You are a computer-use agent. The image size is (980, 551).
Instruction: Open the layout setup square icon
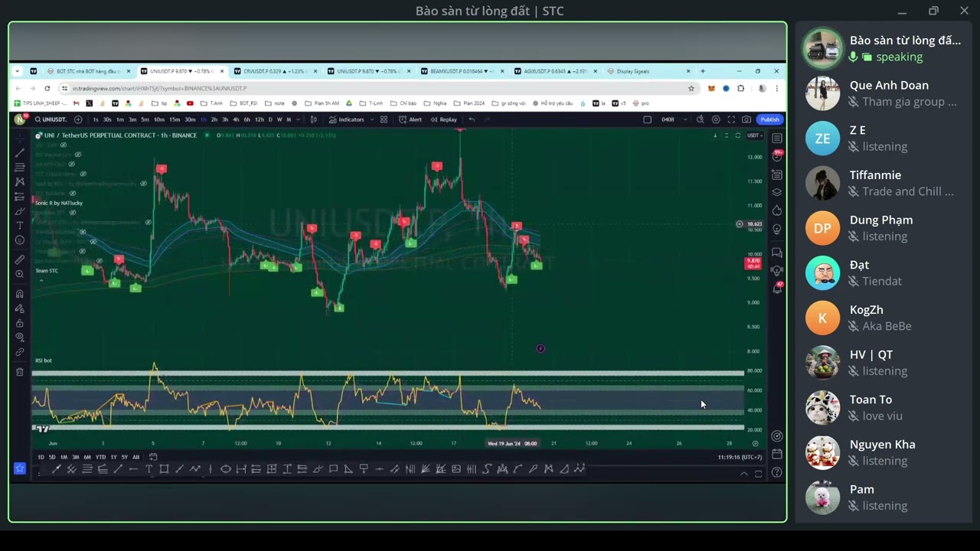(x=647, y=119)
